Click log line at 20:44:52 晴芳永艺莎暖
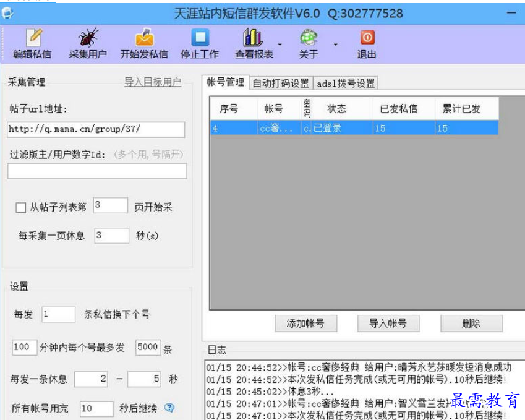The image size is (525, 420). pos(359,367)
